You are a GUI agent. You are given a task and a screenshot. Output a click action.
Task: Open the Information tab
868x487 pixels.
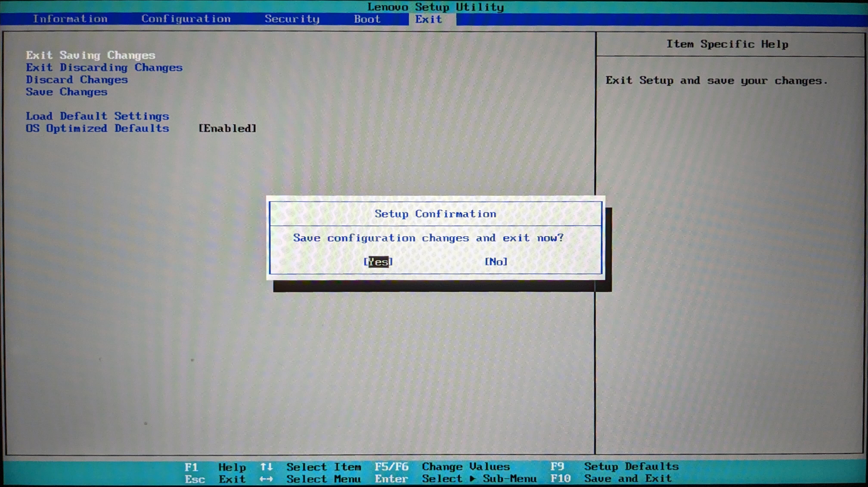(x=70, y=19)
